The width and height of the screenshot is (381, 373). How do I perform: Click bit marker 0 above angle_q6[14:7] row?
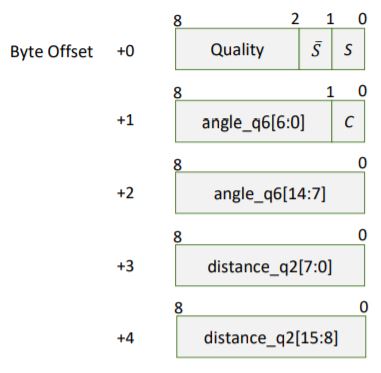click(362, 163)
